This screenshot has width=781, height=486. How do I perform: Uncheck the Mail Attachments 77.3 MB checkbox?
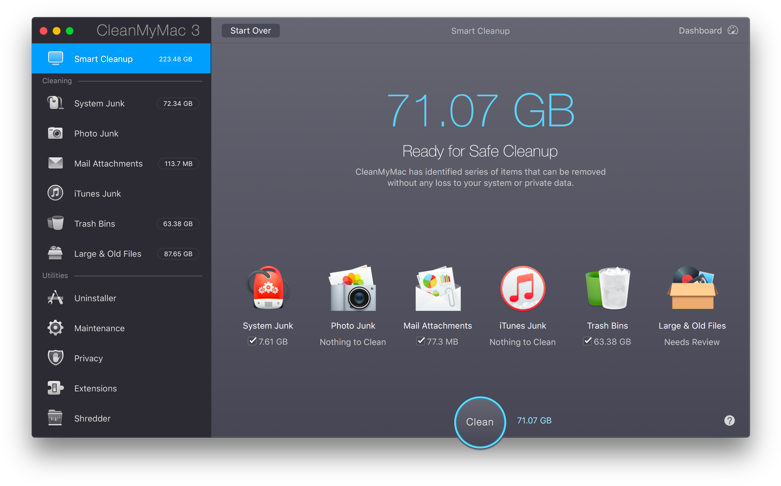[x=421, y=341]
